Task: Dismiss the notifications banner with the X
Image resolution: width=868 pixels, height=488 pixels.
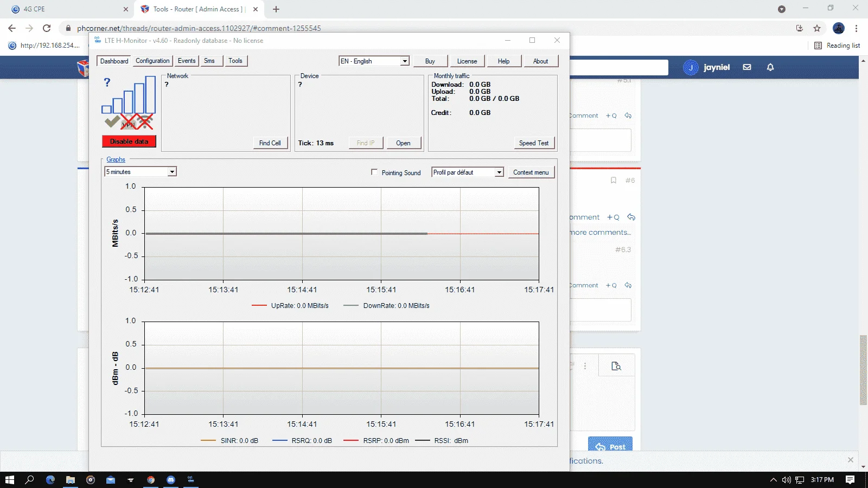Action: click(x=850, y=460)
